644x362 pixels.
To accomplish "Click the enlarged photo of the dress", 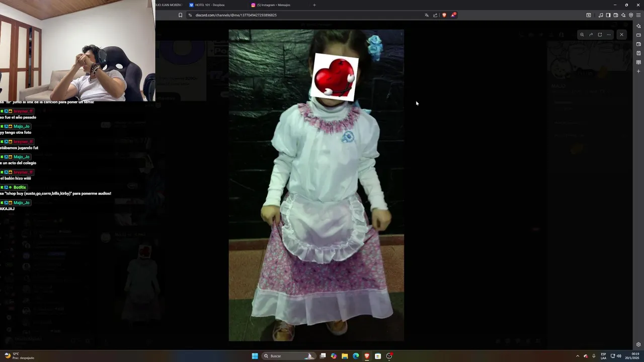I will click(x=316, y=185).
